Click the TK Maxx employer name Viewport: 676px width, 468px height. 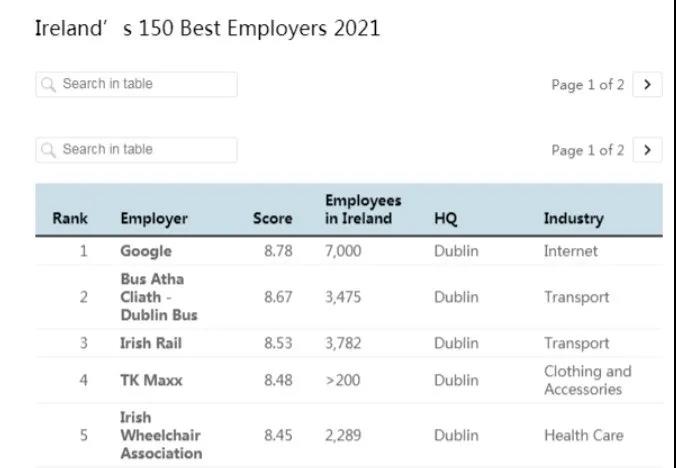coord(151,380)
